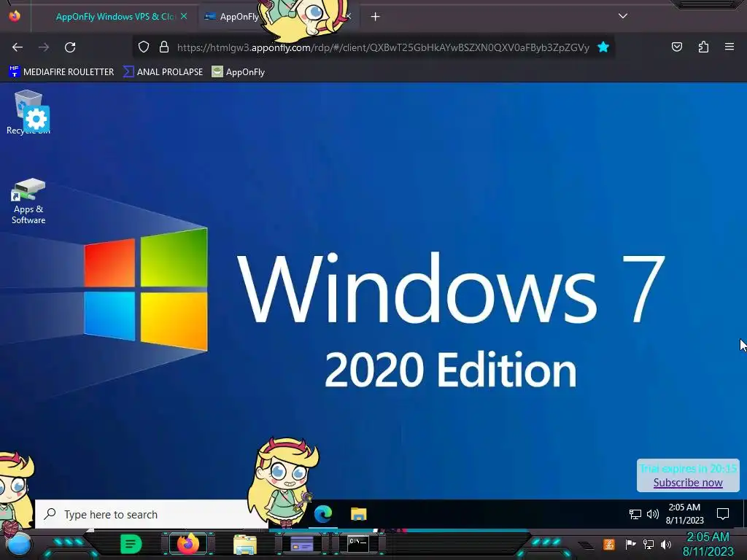The image size is (747, 560).
Task: Toggle the bookmark star in address bar
Action: point(603,47)
